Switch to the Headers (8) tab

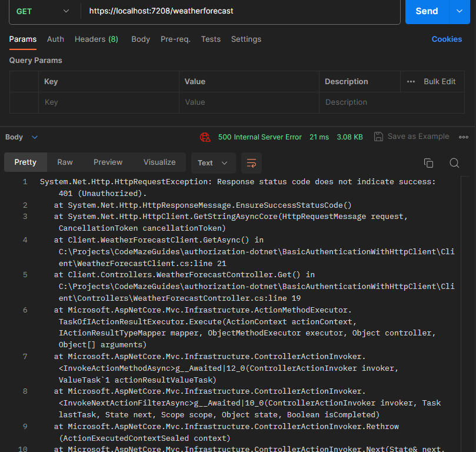coord(96,39)
